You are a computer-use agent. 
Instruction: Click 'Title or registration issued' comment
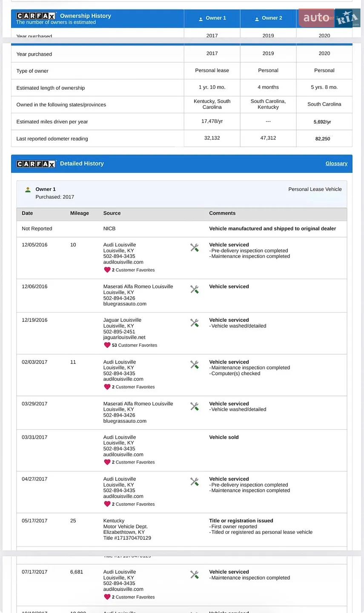pyautogui.click(x=241, y=521)
